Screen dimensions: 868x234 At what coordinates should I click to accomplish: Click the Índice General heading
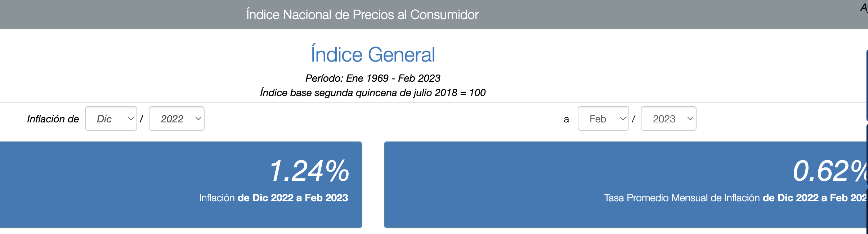click(373, 54)
